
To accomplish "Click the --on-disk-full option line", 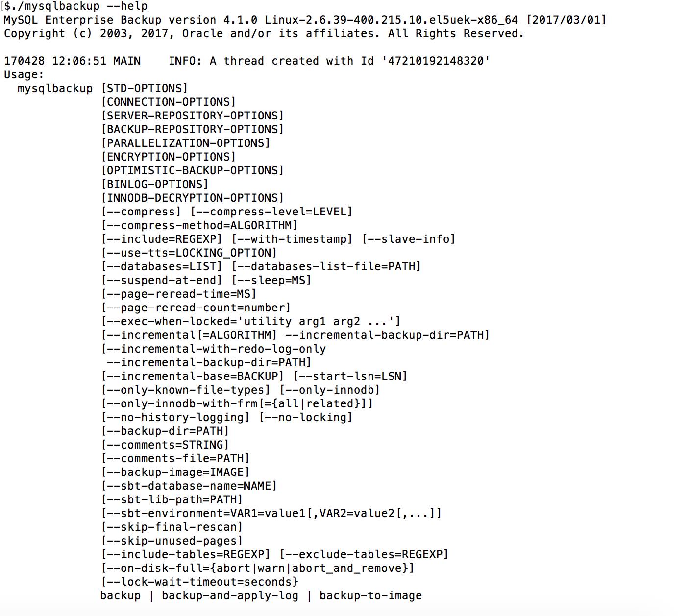I will pyautogui.click(x=258, y=569).
